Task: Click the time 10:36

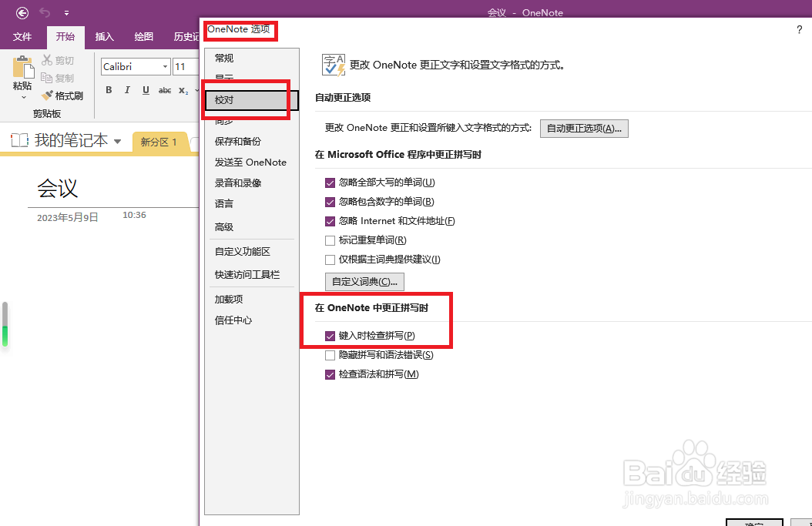Action: click(134, 215)
